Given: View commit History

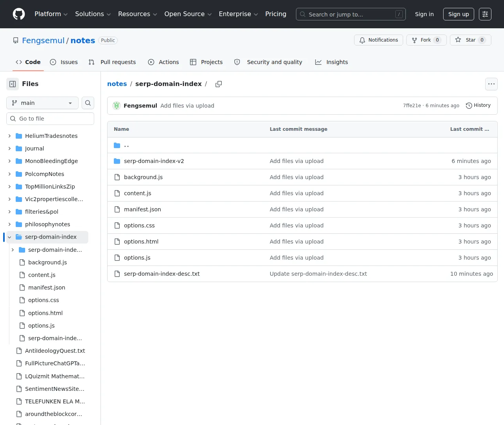Looking at the screenshot, I should 478,106.
